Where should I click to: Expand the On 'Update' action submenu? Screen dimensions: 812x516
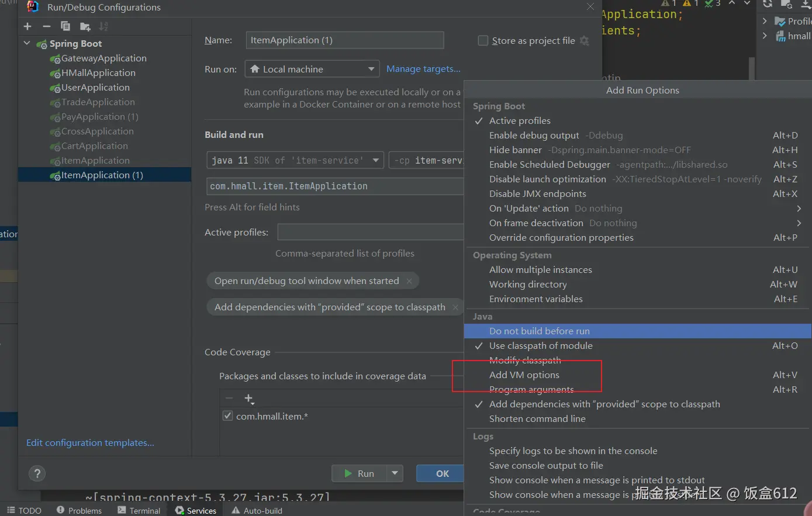pyautogui.click(x=799, y=208)
